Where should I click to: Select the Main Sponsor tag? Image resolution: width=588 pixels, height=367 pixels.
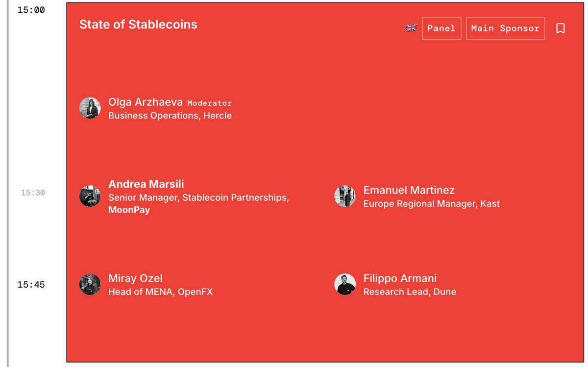(505, 28)
